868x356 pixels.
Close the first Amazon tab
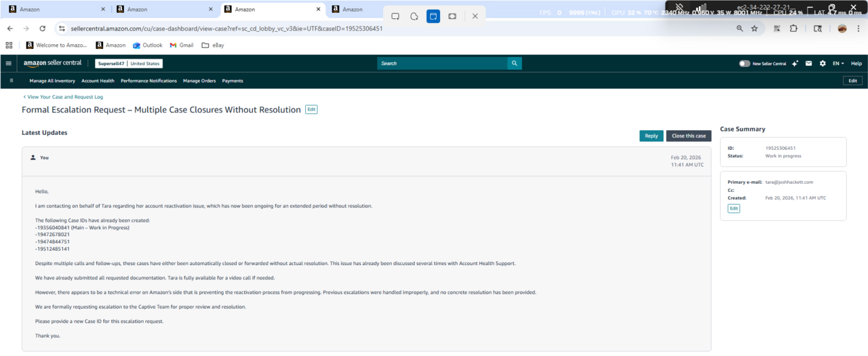(x=103, y=9)
